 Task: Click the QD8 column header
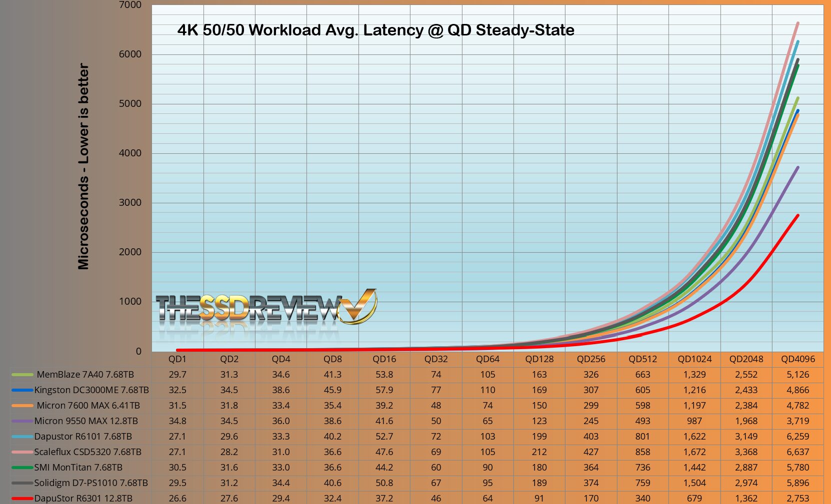click(332, 359)
